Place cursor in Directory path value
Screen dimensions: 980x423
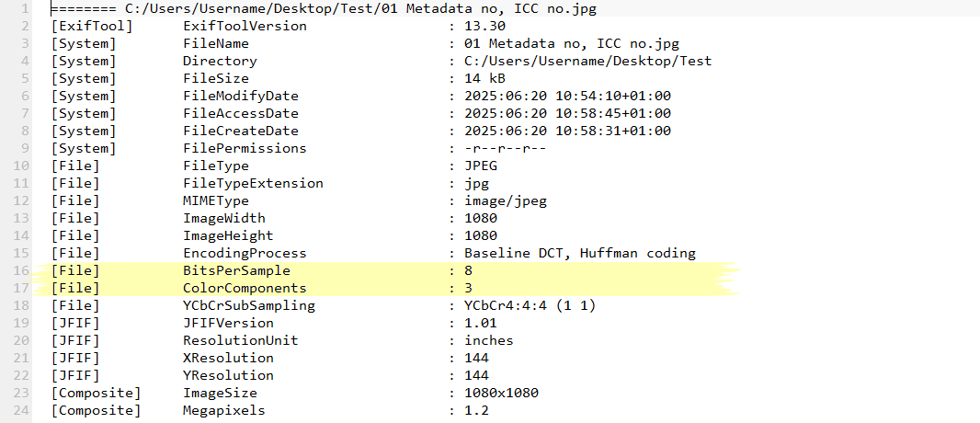tap(588, 62)
